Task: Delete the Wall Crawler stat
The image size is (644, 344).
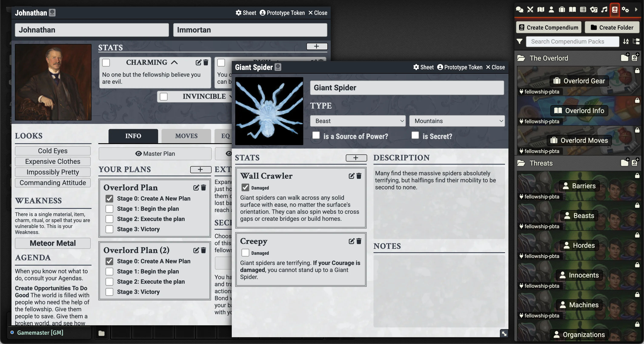Action: 359,176
